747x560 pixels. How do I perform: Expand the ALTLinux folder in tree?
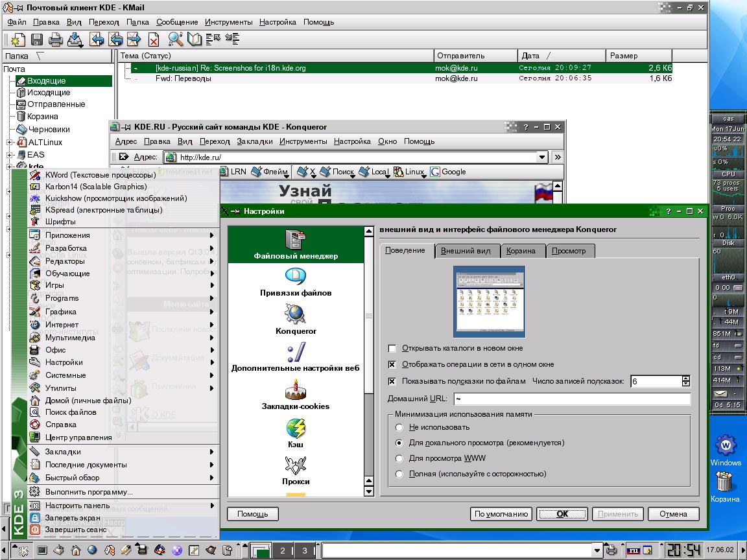[x=10, y=142]
